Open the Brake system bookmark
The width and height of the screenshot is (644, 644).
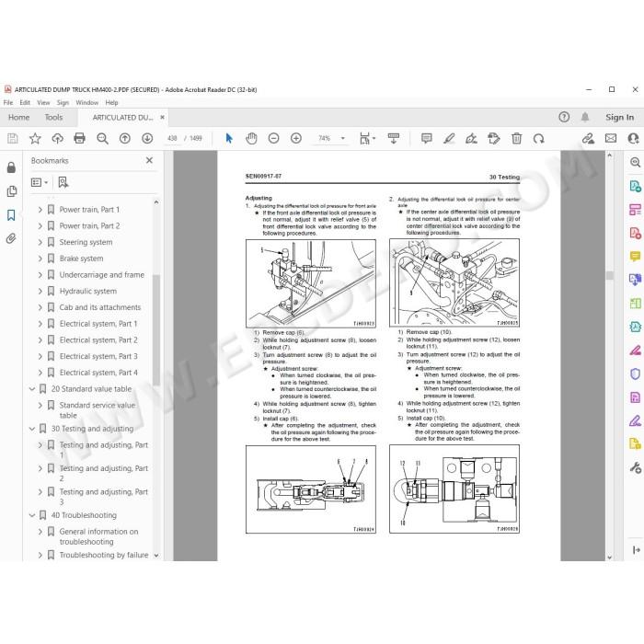[x=81, y=259]
